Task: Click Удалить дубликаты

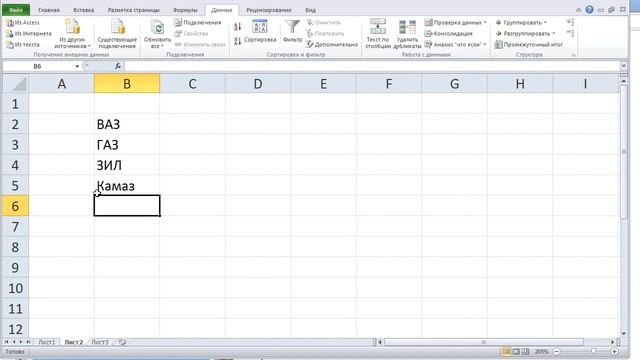Action: coord(407,33)
